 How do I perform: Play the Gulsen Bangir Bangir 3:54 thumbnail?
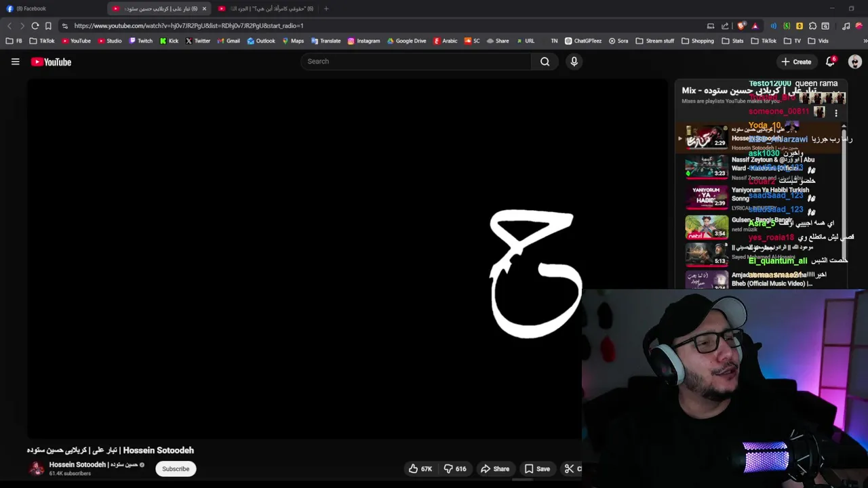706,227
